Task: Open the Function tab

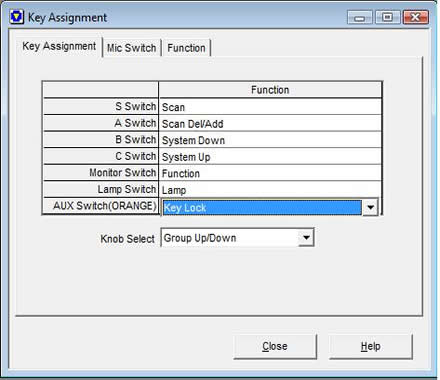Action: (x=186, y=48)
